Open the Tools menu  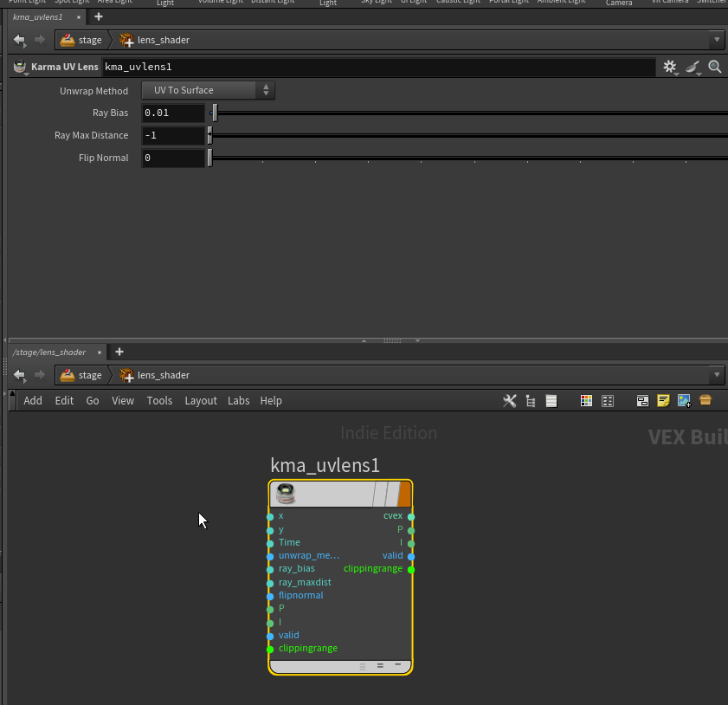click(x=159, y=400)
